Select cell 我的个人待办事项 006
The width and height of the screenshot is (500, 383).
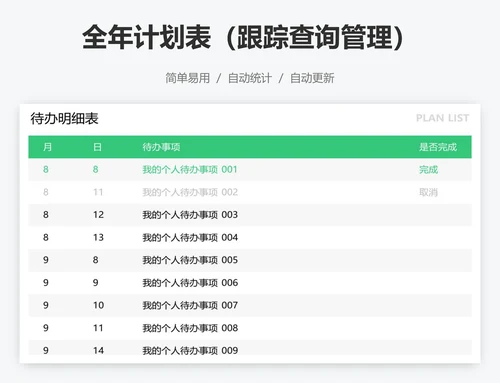coord(190,283)
